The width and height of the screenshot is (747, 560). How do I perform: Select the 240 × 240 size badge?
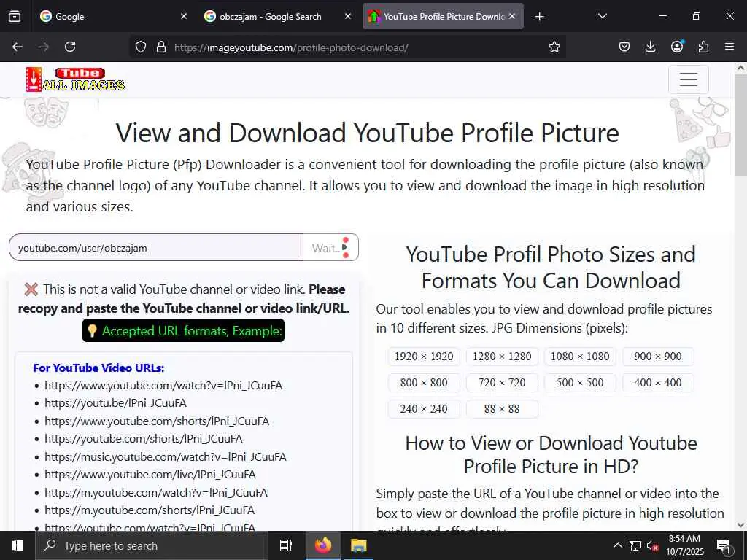[424, 408]
